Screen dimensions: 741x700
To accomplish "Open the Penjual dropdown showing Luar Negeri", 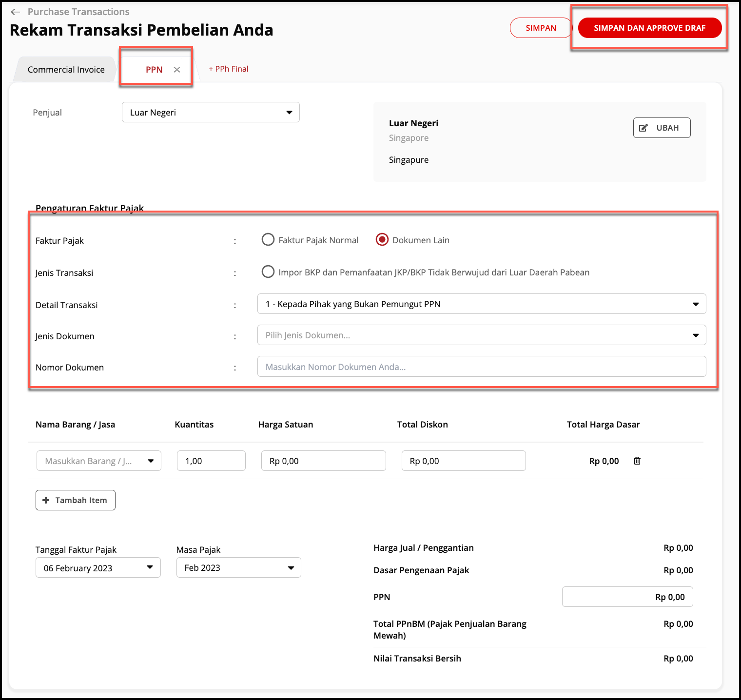I will (211, 112).
